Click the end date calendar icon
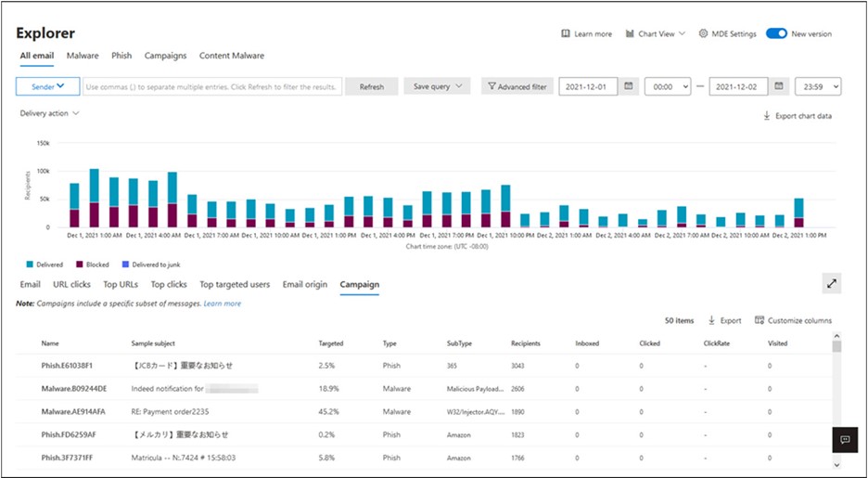Screen dimensions: 868x478 [780, 86]
